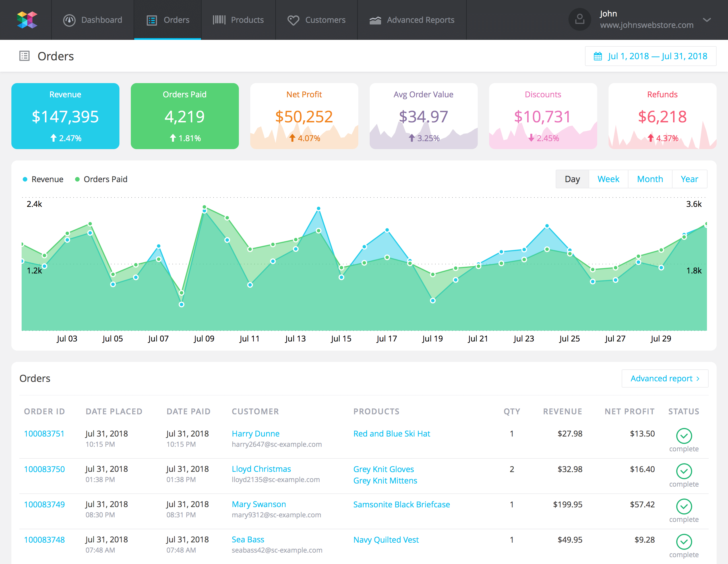Sort by ORDER ID column header
The width and height of the screenshot is (728, 564).
coord(44,411)
